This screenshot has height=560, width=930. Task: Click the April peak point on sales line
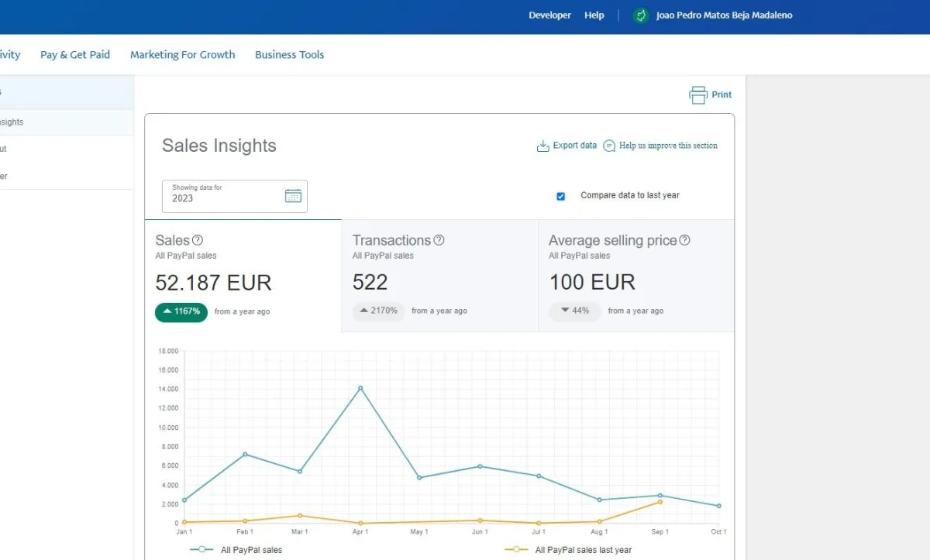360,388
